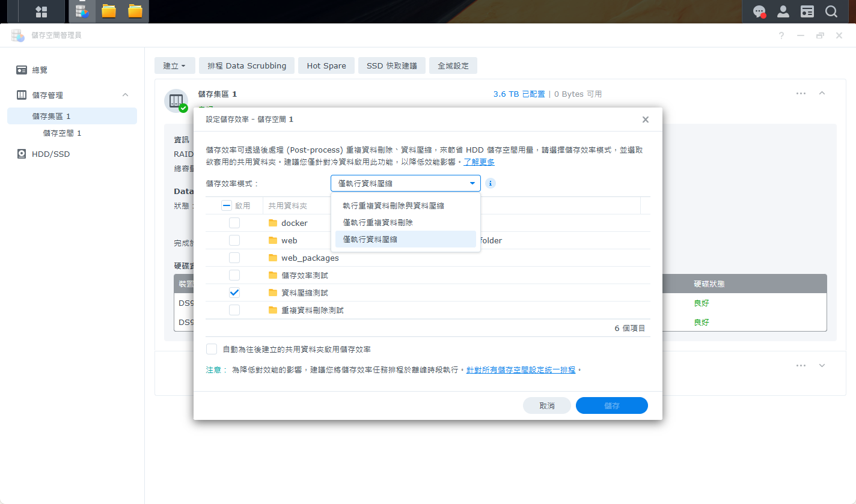Image resolution: width=856 pixels, height=504 pixels.
Task: Select 僅執行資料壓縮 in dropdown list
Action: [x=406, y=239]
